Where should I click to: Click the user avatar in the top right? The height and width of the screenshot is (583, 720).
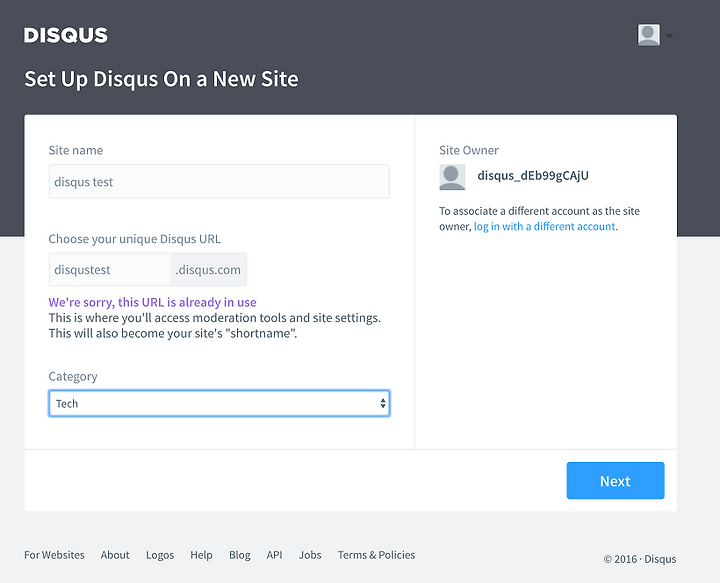point(649,35)
